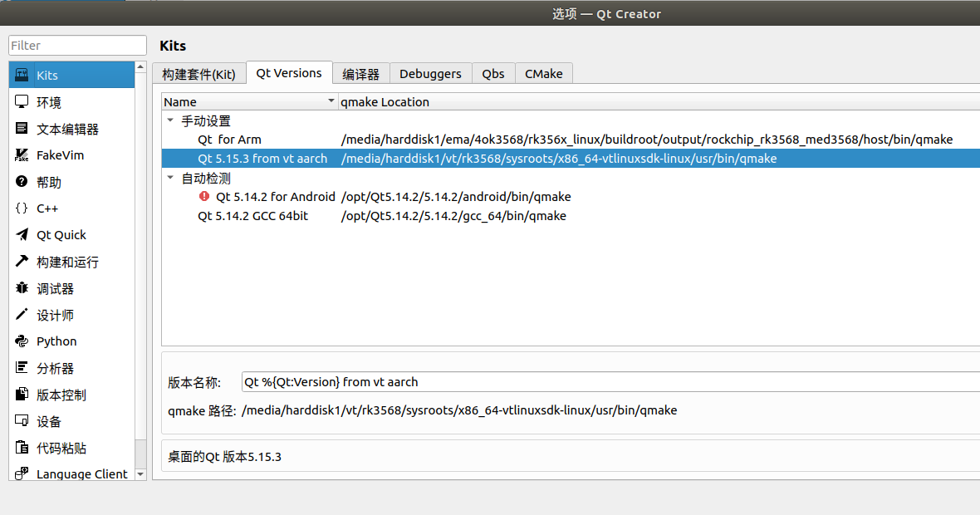
Task: Click the red error icon on Qt 5.14.2 for Android
Action: 204,196
